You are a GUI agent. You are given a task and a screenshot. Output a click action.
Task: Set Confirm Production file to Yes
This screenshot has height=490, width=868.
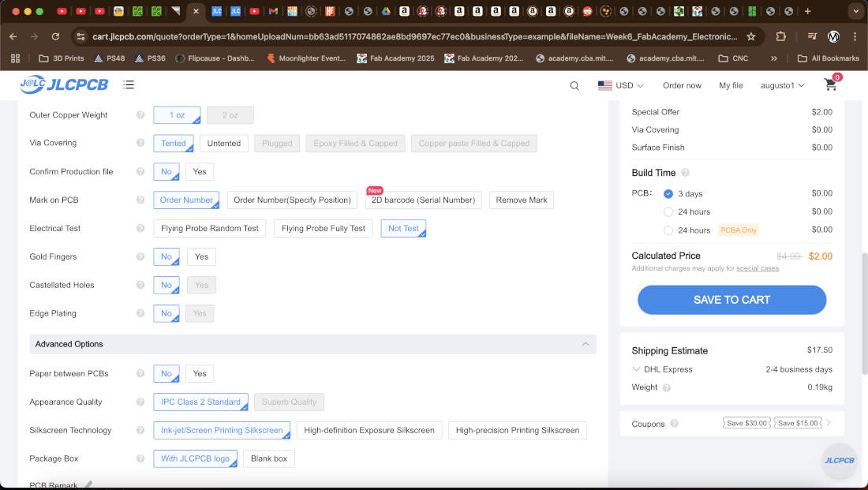(200, 172)
